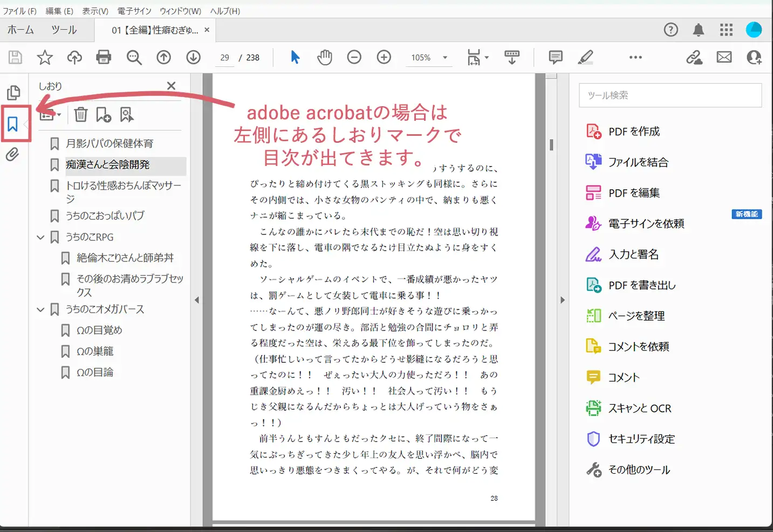Click the add person share icon
This screenshot has width=773, height=532.
[x=754, y=57]
